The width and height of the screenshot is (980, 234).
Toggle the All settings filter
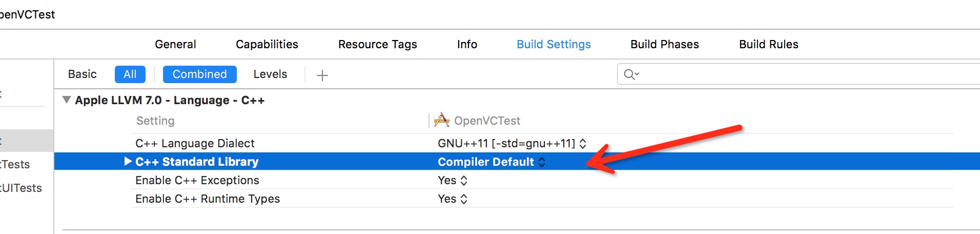tap(130, 74)
